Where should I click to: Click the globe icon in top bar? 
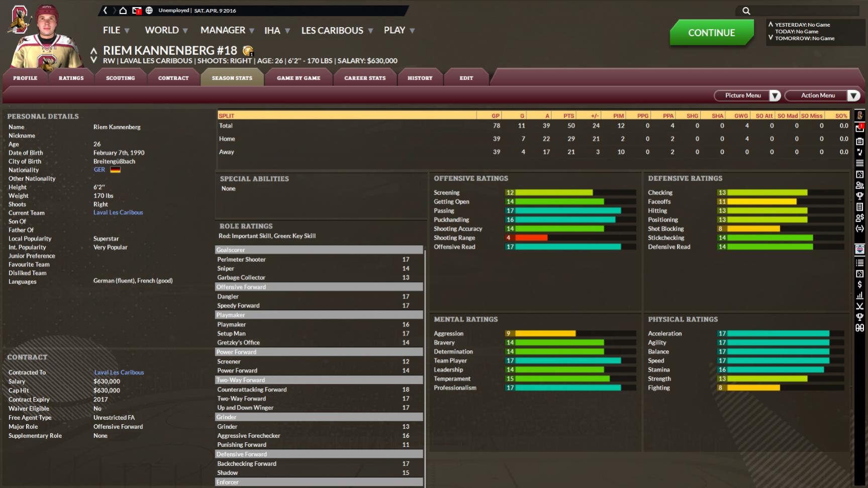pyautogui.click(x=149, y=11)
